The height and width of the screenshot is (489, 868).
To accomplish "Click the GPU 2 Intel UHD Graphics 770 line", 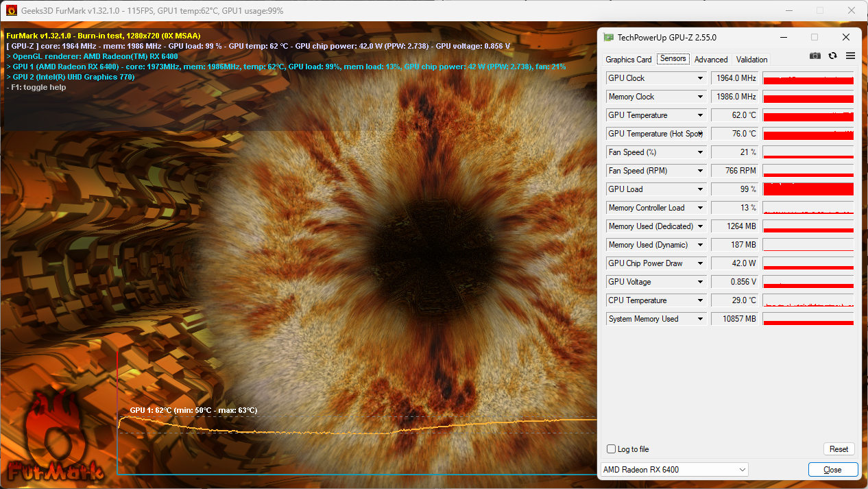I will point(70,77).
